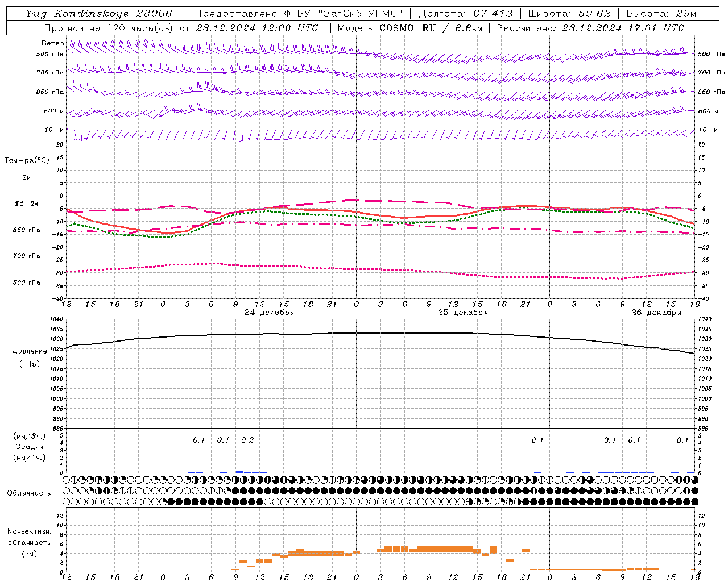The image size is (728, 582).
Task: Click the 26 декабря date label
Action: click(x=656, y=313)
